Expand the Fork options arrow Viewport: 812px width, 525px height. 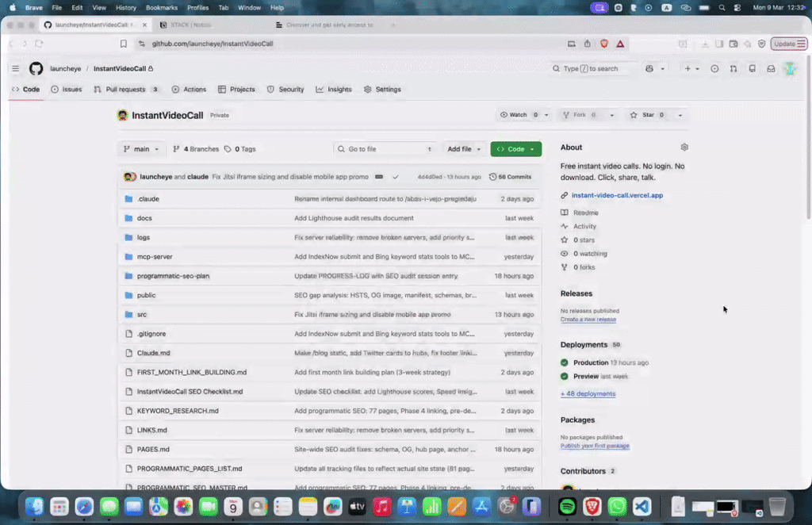pos(611,115)
